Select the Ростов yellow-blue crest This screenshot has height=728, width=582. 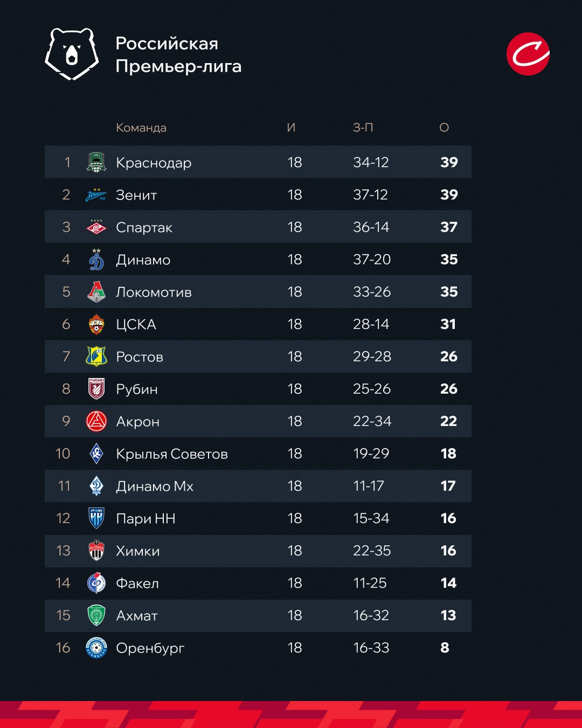coord(96,356)
